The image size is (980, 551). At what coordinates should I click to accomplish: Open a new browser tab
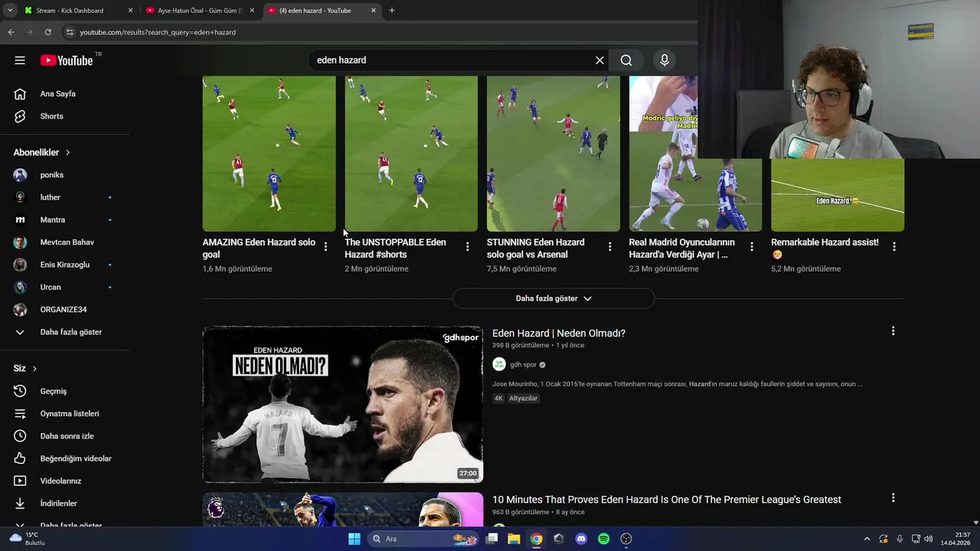tap(392, 11)
